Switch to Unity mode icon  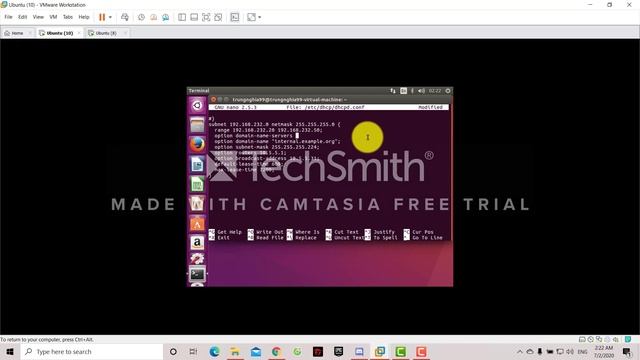point(218,17)
